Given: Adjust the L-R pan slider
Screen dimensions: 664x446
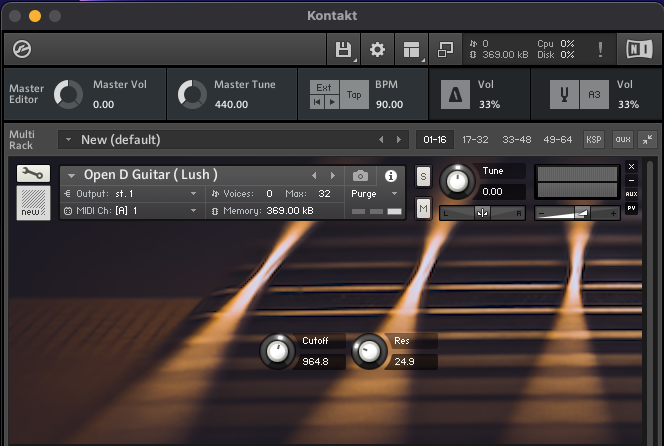Looking at the screenshot, I should click(x=482, y=213).
